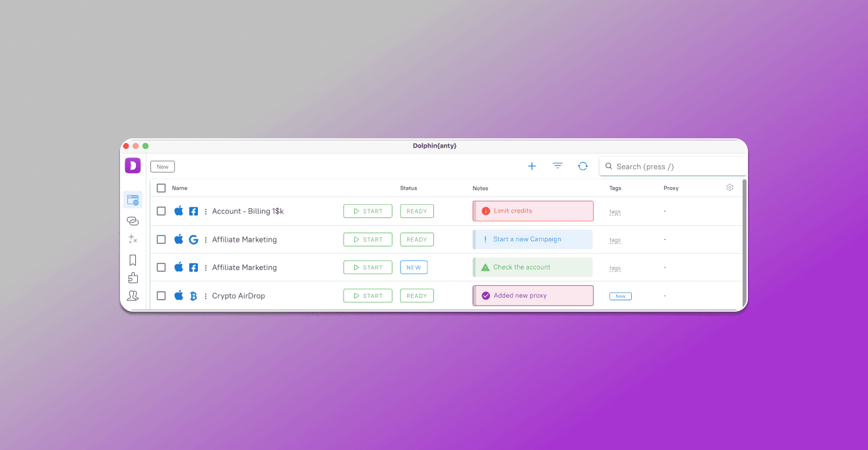Viewport: 868px width, 450px height.
Task: Click the Added new proxy note
Action: pyautogui.click(x=533, y=295)
